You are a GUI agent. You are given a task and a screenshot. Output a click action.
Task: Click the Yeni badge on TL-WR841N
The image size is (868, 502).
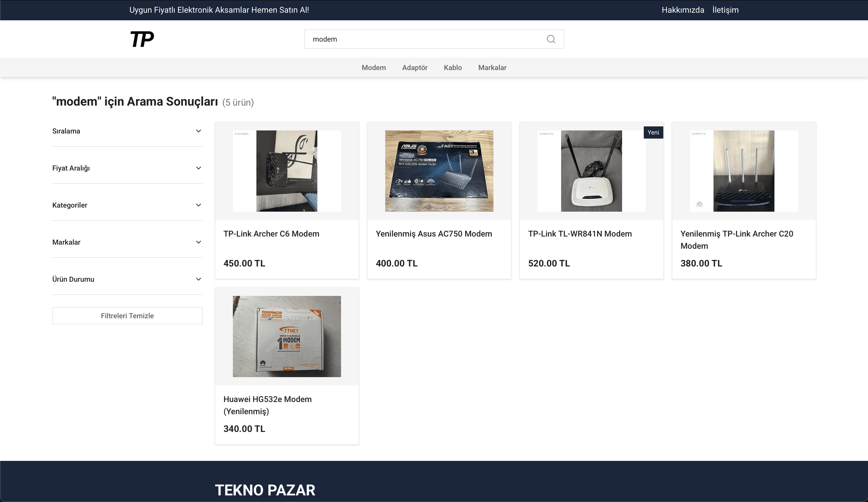coord(653,132)
